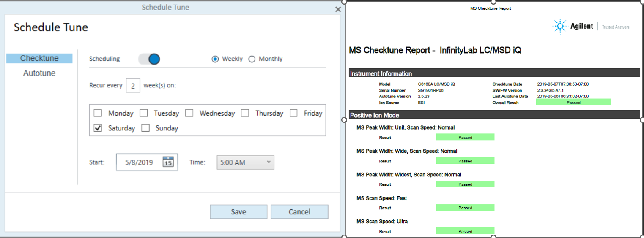Check the Monday checkbox
Viewport: 644px width, 238px height.
click(x=98, y=113)
